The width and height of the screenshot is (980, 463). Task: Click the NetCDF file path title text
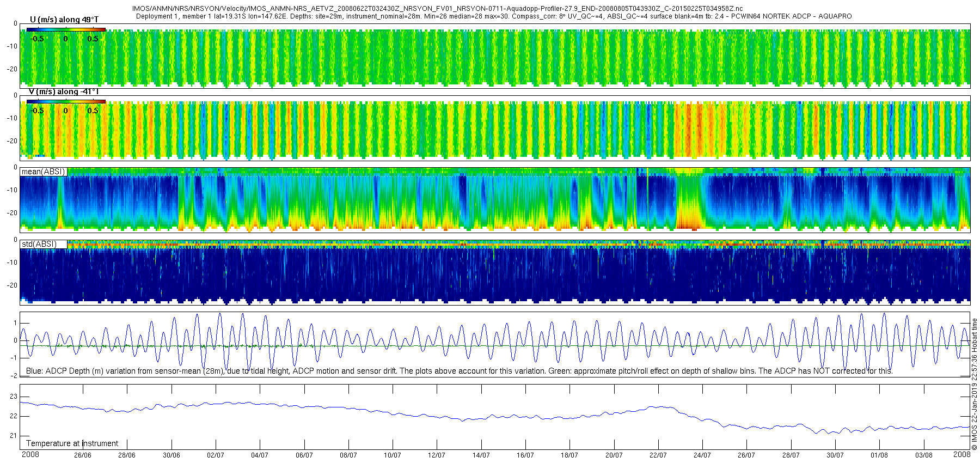pyautogui.click(x=437, y=9)
